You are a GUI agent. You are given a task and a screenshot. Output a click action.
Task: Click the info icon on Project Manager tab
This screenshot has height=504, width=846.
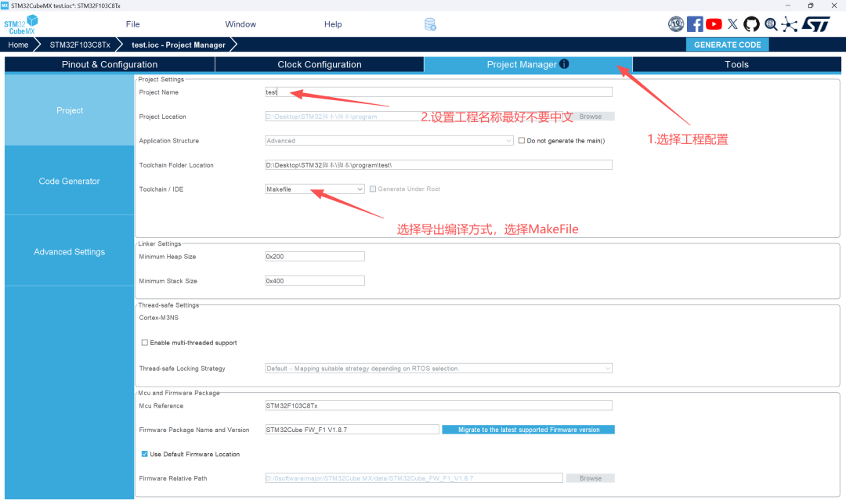tap(564, 64)
